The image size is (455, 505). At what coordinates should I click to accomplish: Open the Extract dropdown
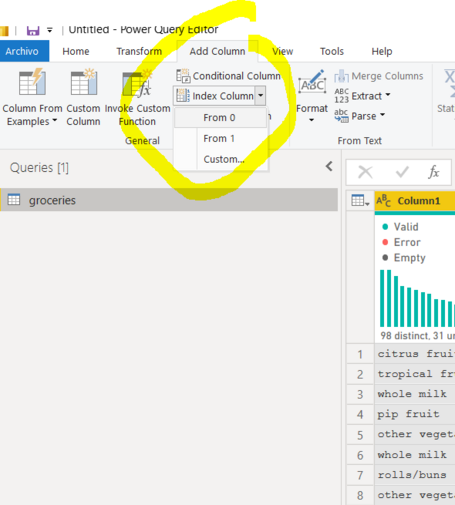click(362, 96)
